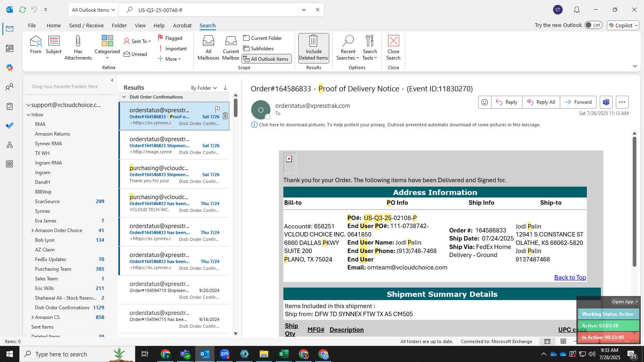Viewport: 644px width, 362px height.
Task: Click reading pane vertical scrollbar
Action: pos(634,201)
